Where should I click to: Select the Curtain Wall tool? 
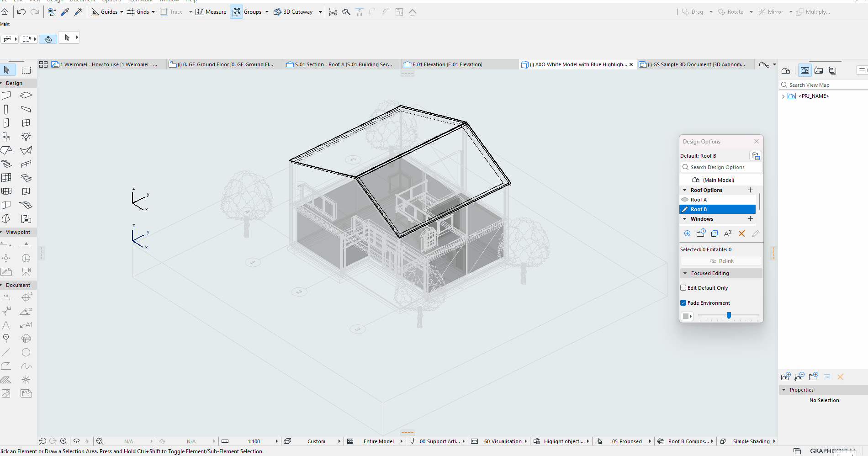tap(6, 178)
